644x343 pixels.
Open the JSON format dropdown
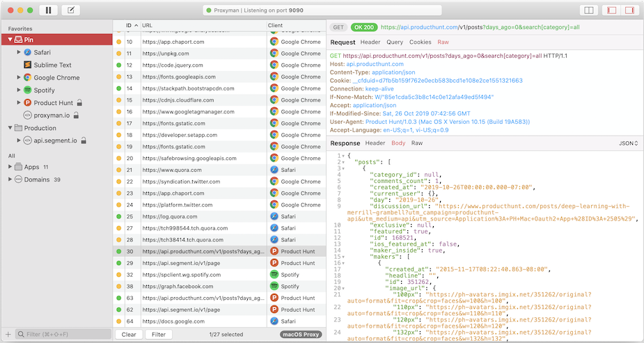[x=629, y=143]
